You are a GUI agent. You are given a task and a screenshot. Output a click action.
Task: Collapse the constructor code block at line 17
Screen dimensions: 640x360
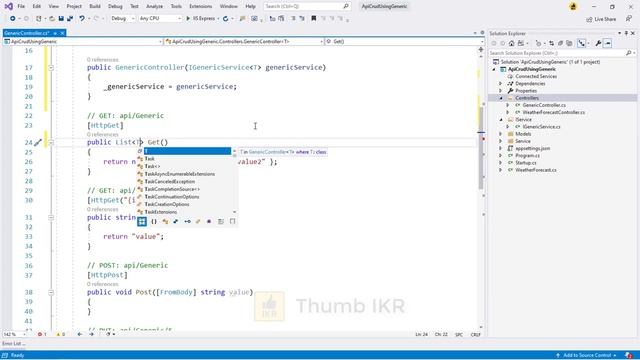coord(51,68)
